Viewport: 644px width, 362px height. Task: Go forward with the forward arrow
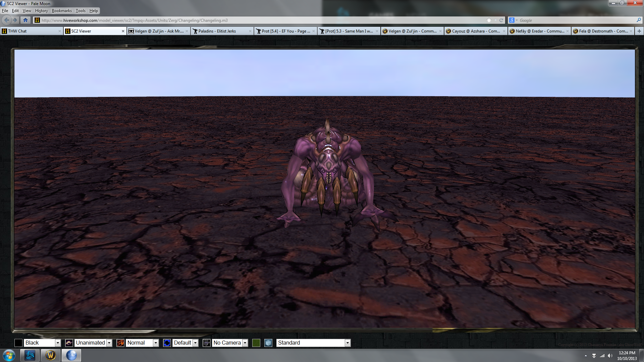15,20
